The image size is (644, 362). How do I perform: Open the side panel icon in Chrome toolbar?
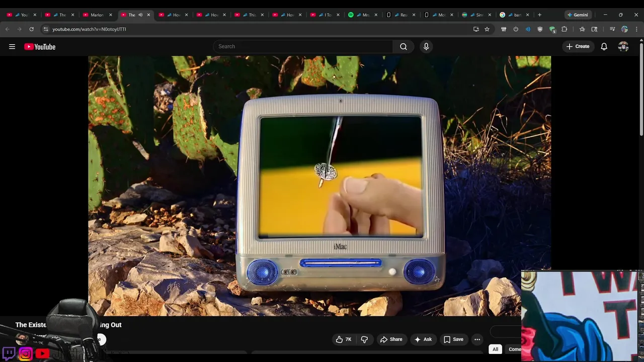(x=594, y=29)
